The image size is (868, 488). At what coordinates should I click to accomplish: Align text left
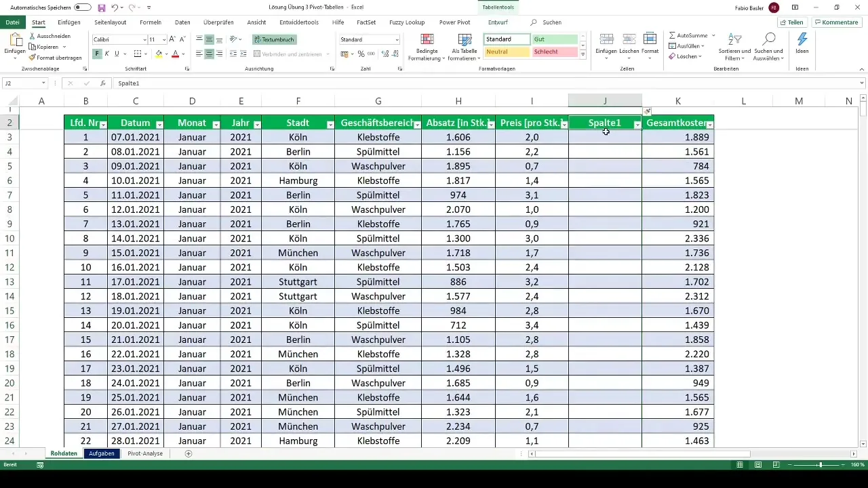[x=199, y=54]
